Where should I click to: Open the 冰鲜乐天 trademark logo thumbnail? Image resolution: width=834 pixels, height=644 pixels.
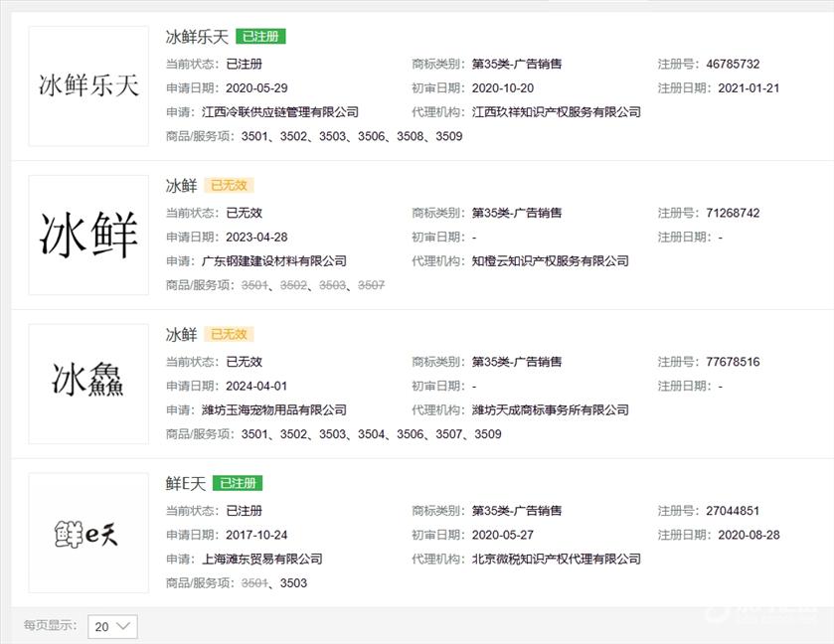pyautogui.click(x=88, y=86)
